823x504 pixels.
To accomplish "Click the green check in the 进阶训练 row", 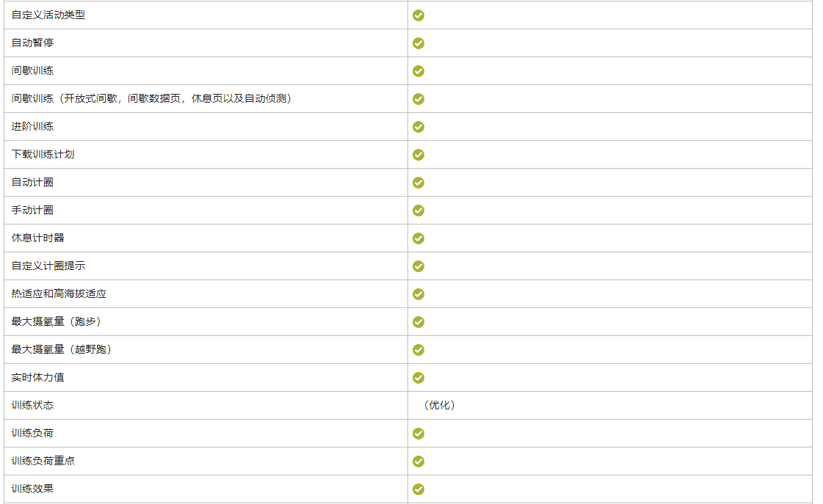I will pos(418,127).
